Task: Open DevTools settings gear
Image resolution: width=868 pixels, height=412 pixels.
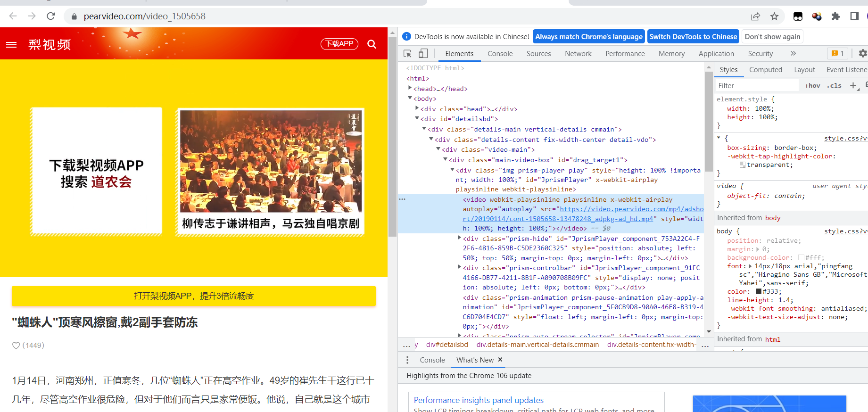Action: pyautogui.click(x=863, y=54)
